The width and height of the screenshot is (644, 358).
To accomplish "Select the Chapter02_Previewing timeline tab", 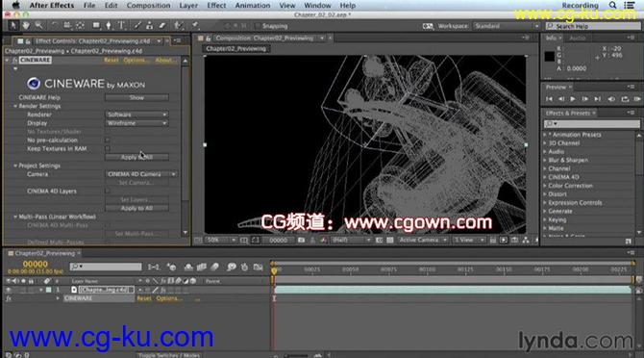I will tap(44, 254).
